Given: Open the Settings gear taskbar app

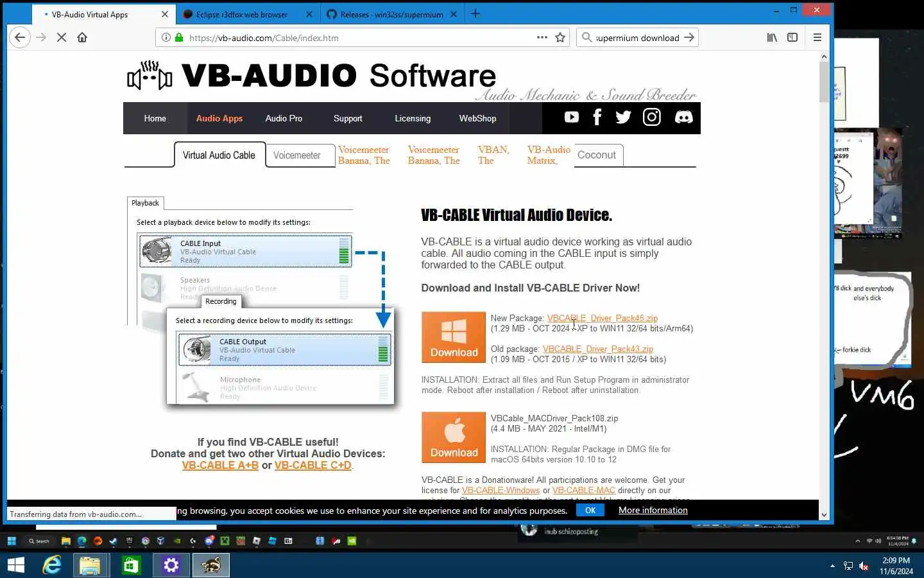Looking at the screenshot, I should [171, 565].
